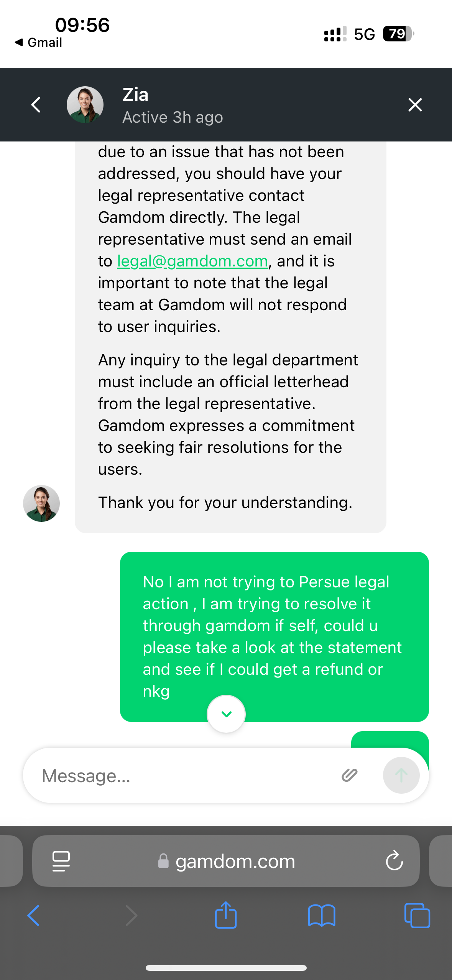The height and width of the screenshot is (980, 452).
Task: Open the Safari share sheet
Action: [226, 915]
